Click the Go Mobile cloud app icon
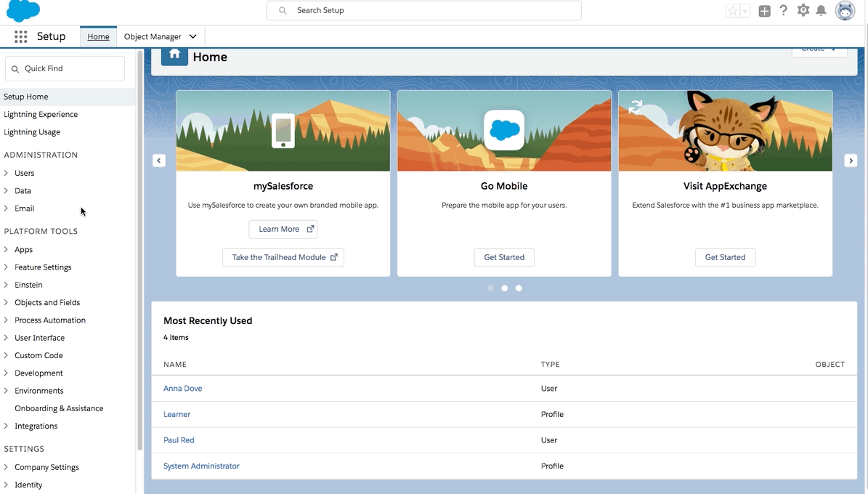The image size is (868, 494). [x=504, y=130]
